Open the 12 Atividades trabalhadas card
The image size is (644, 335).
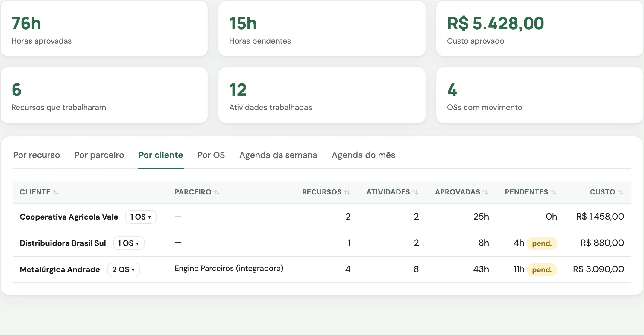(322, 95)
